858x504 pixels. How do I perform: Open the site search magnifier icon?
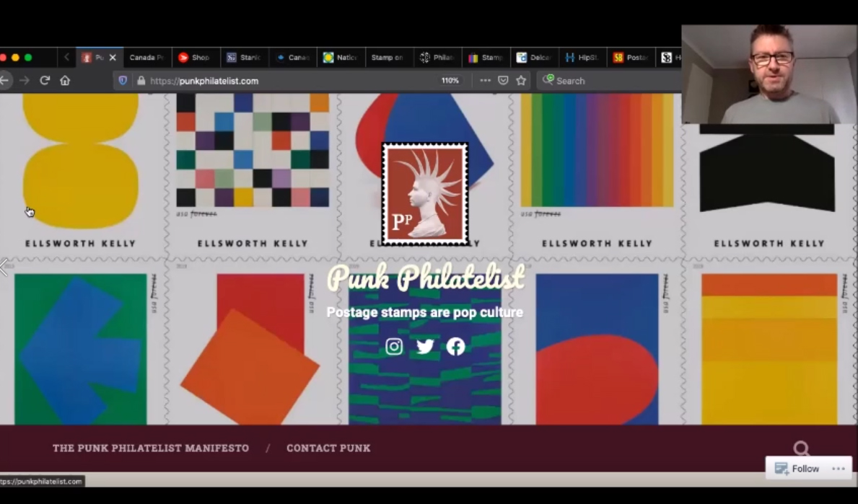tap(802, 448)
